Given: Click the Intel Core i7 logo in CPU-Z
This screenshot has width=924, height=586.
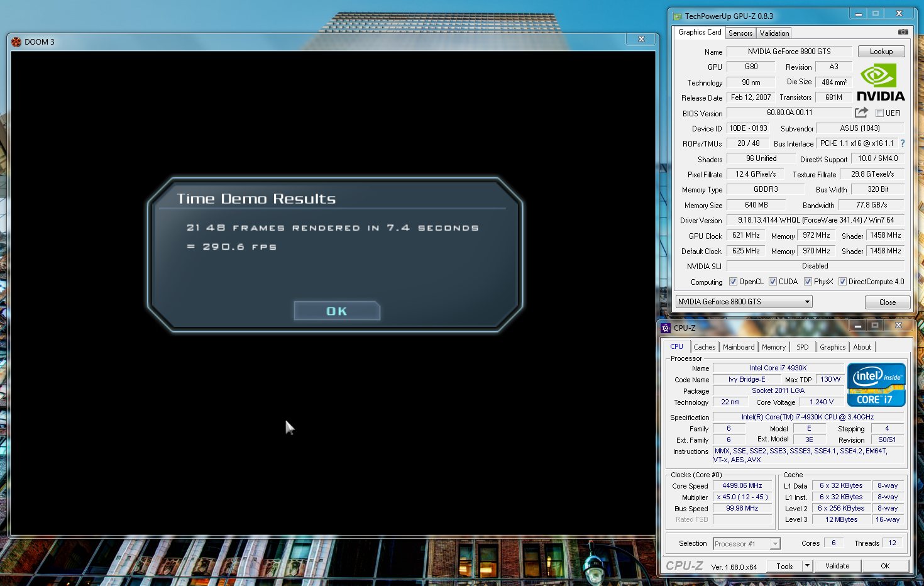Looking at the screenshot, I should pos(876,385).
